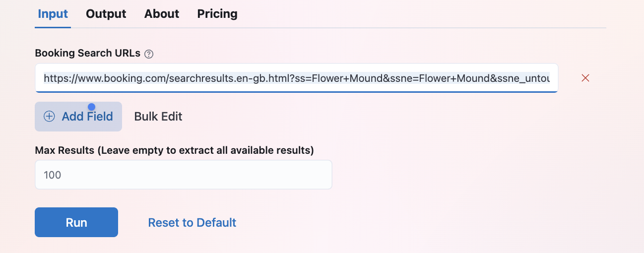Click the plus circle icon in Add Field
This screenshot has height=253, width=644.
tap(49, 117)
